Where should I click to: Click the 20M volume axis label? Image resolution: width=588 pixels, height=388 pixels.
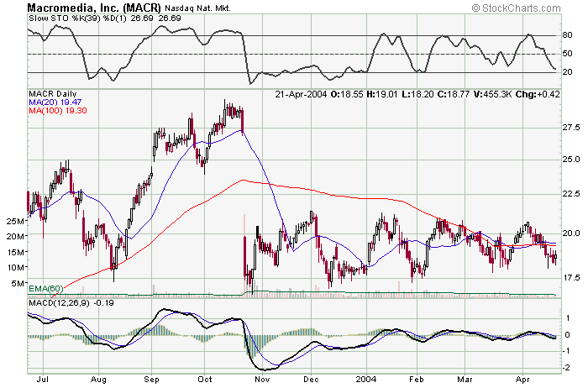(15, 236)
